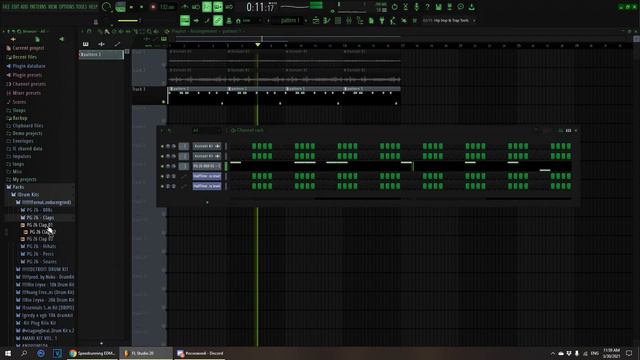This screenshot has width=640, height=360.
Task: Click the browser green file icon
Action: coord(37,39)
